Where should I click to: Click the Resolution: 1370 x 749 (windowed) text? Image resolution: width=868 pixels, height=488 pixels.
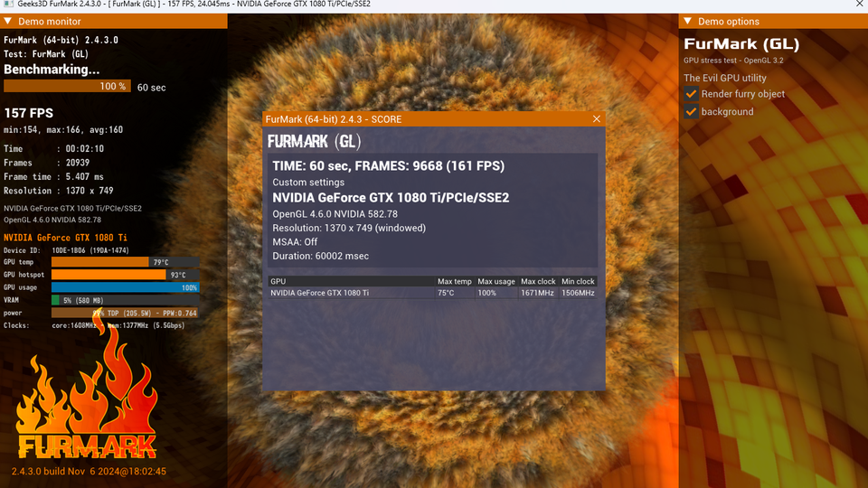coord(349,228)
